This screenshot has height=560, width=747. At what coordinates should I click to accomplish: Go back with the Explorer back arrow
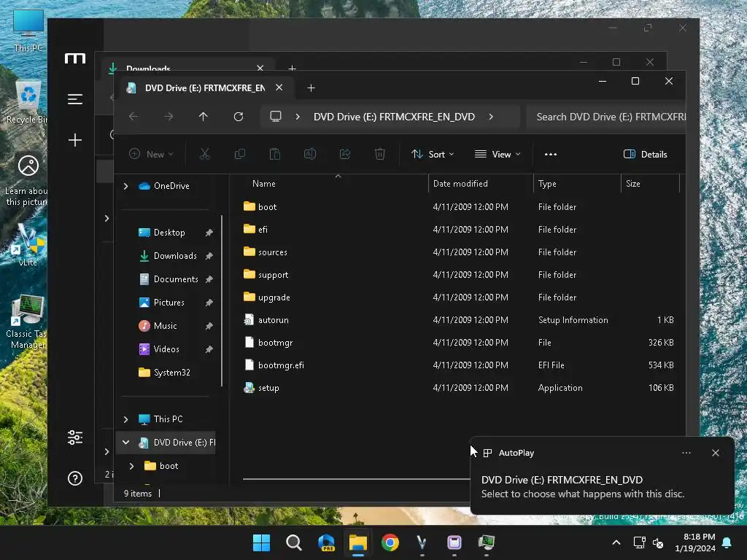133,117
